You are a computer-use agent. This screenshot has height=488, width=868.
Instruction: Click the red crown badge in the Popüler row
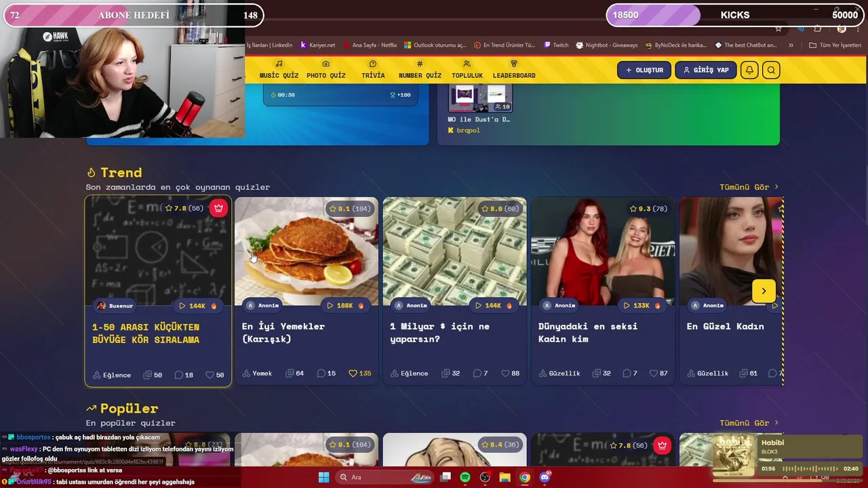(663, 445)
